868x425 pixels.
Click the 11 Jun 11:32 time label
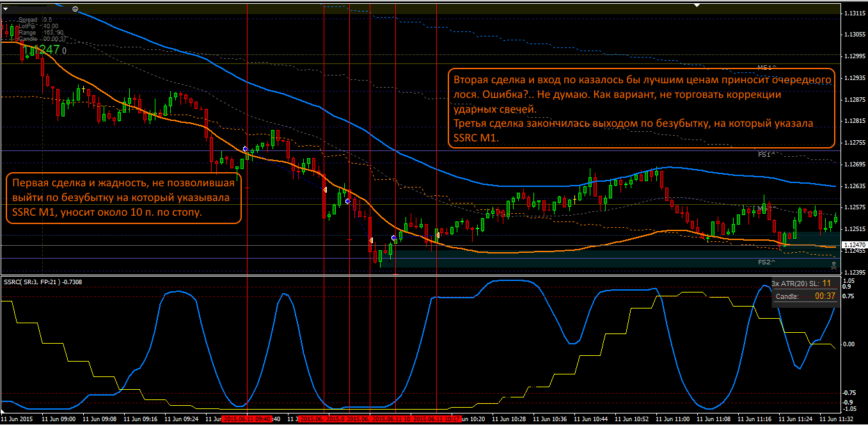837,419
